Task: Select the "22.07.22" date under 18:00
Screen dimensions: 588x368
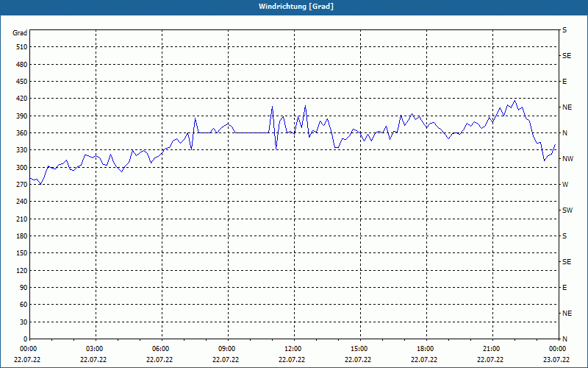Action: 424,360
